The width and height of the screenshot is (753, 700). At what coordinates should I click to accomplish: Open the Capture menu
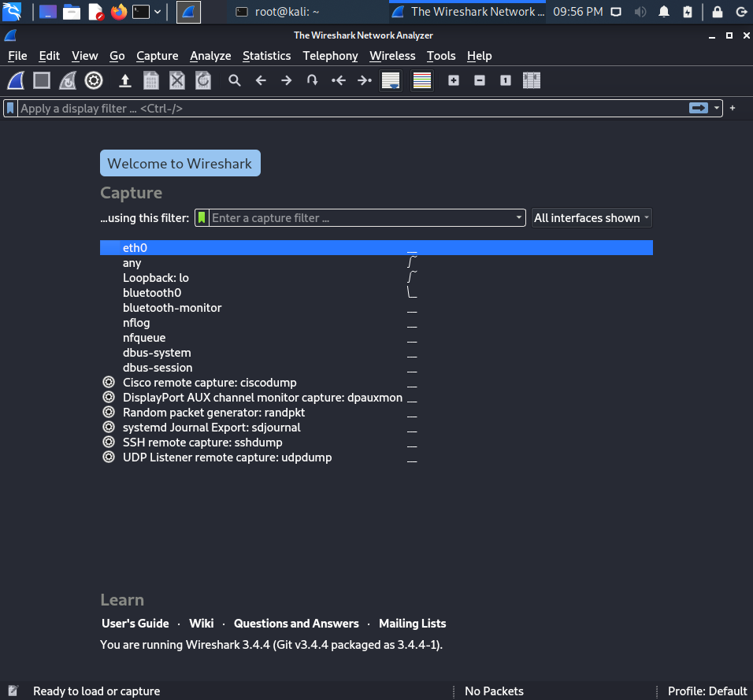tap(158, 56)
